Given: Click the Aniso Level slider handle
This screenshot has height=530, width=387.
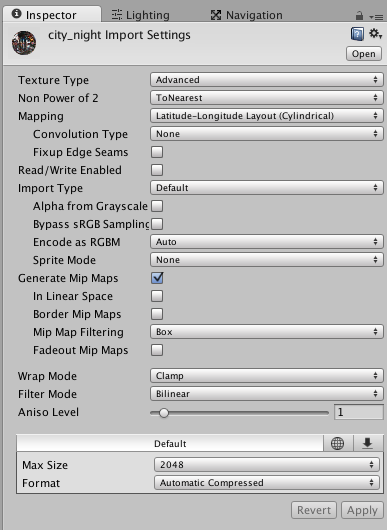Looking at the screenshot, I should point(164,413).
